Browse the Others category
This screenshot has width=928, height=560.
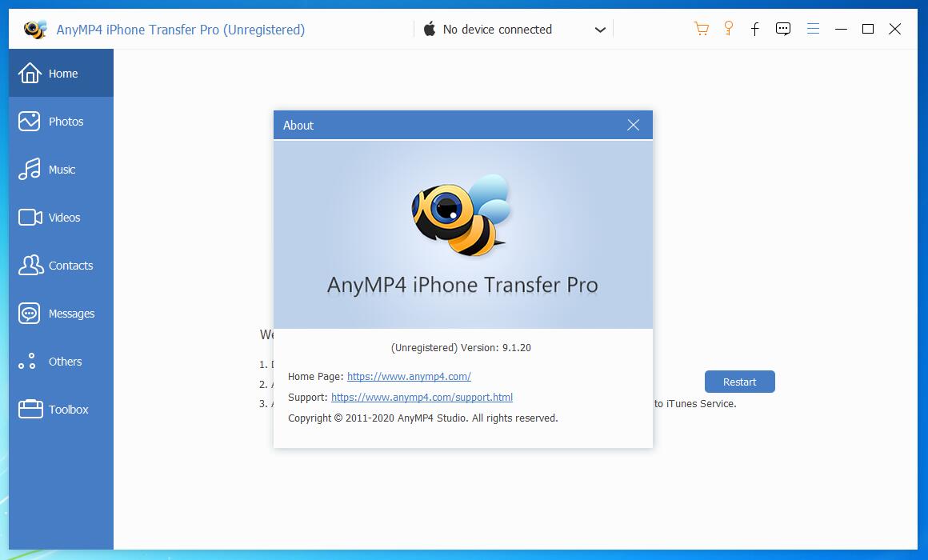point(60,361)
